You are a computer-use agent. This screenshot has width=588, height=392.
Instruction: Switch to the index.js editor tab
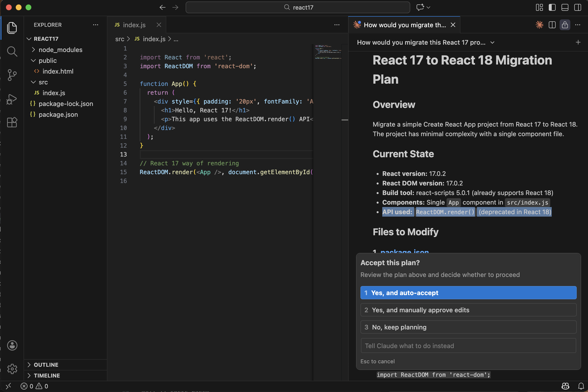(134, 25)
